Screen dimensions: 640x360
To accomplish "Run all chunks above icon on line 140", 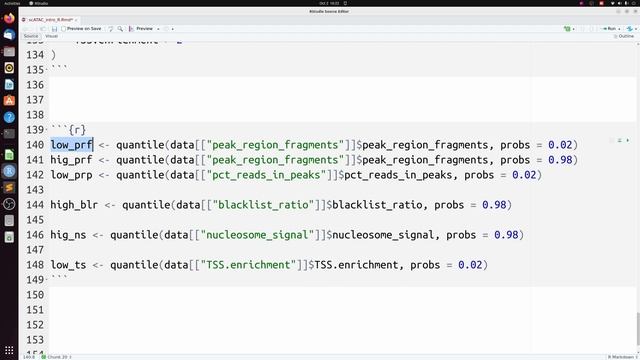I will pyautogui.click(x=620, y=140).
